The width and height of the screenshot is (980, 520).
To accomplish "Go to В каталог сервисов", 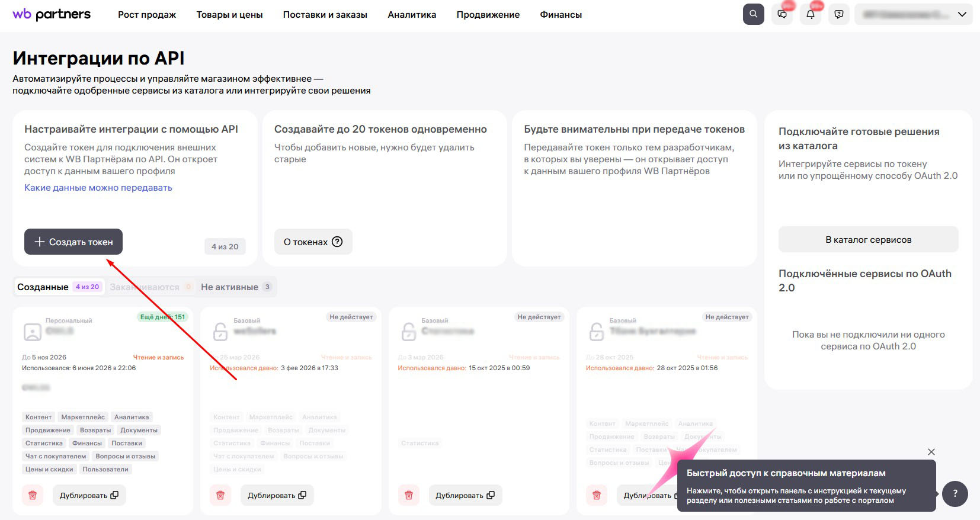I will click(868, 239).
